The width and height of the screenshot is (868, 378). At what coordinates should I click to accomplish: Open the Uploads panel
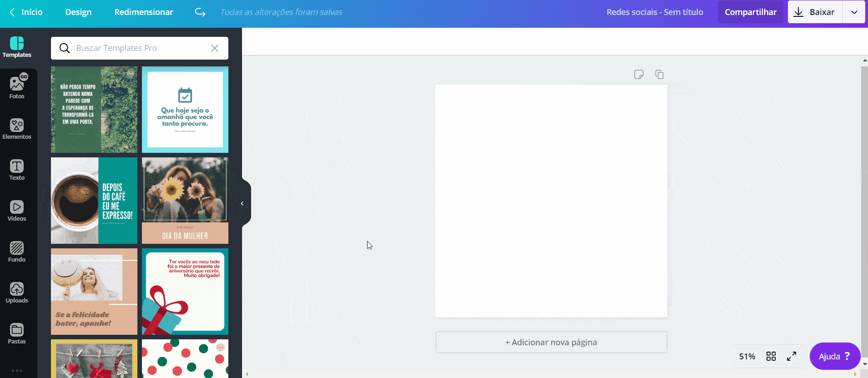click(17, 292)
